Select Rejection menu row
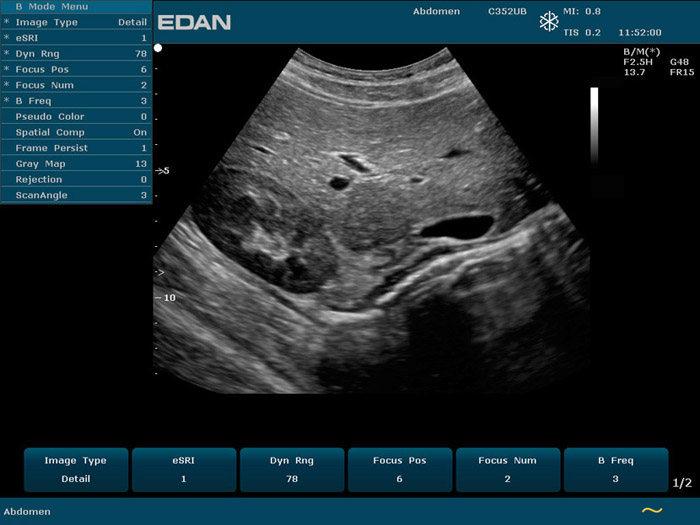 click(x=76, y=179)
